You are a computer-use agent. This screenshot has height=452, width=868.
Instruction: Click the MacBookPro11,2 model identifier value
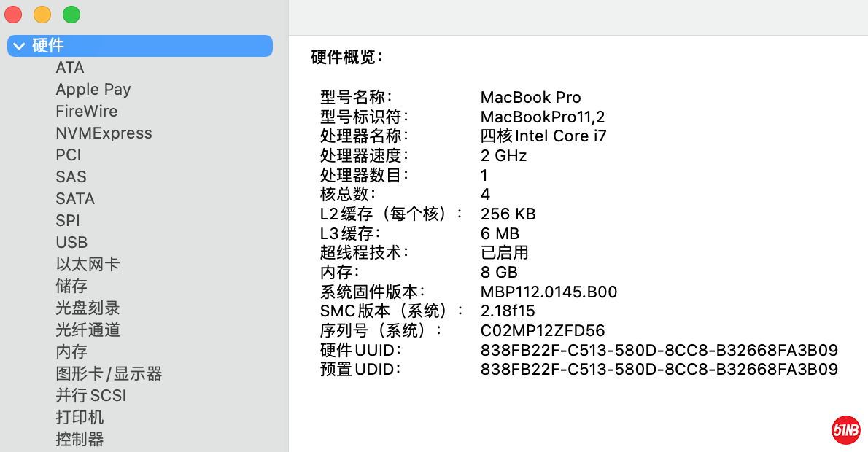[x=543, y=117]
